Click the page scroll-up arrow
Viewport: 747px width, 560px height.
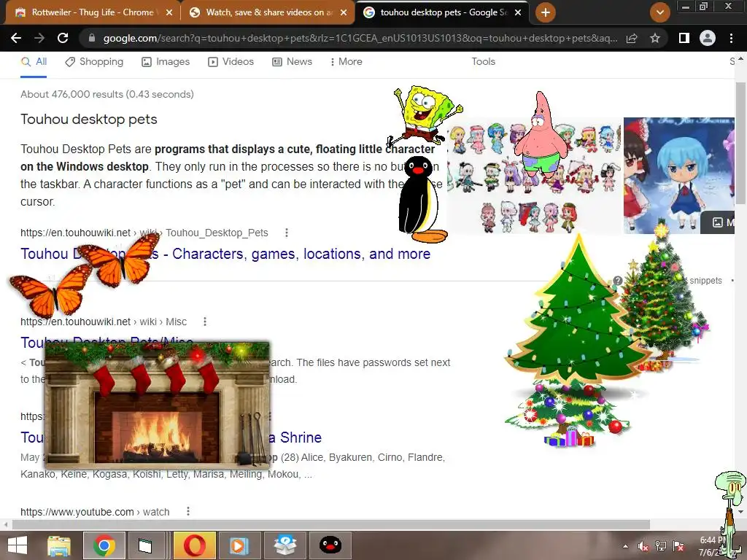pyautogui.click(x=740, y=59)
